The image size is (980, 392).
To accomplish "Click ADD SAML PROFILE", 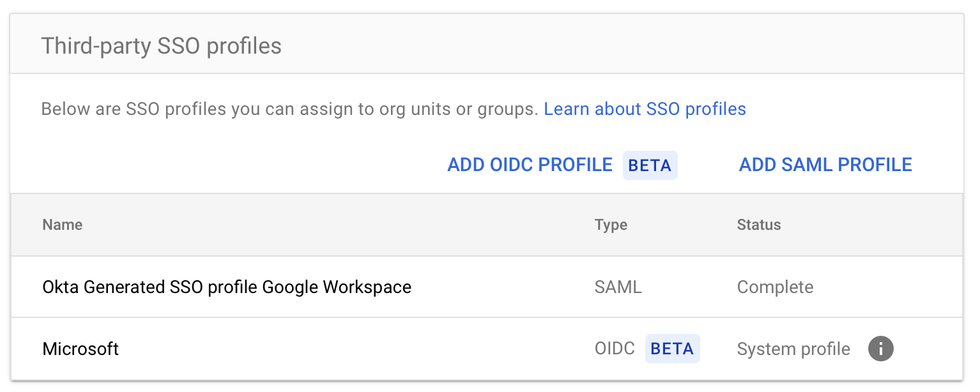I will (825, 165).
